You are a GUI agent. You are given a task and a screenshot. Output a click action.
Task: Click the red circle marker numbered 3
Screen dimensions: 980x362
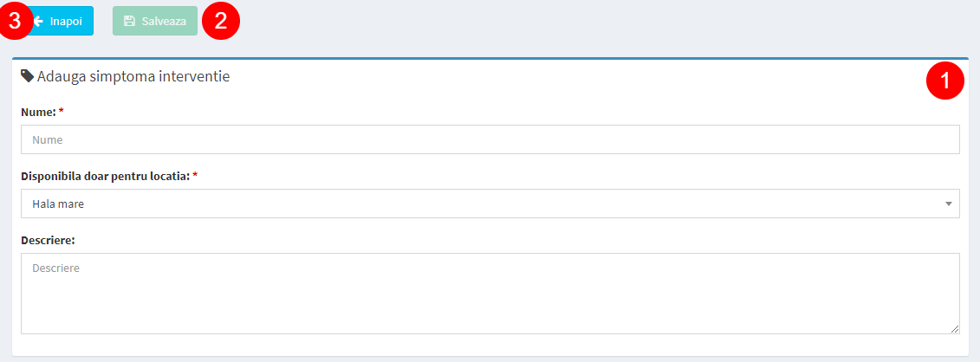pos(14,21)
